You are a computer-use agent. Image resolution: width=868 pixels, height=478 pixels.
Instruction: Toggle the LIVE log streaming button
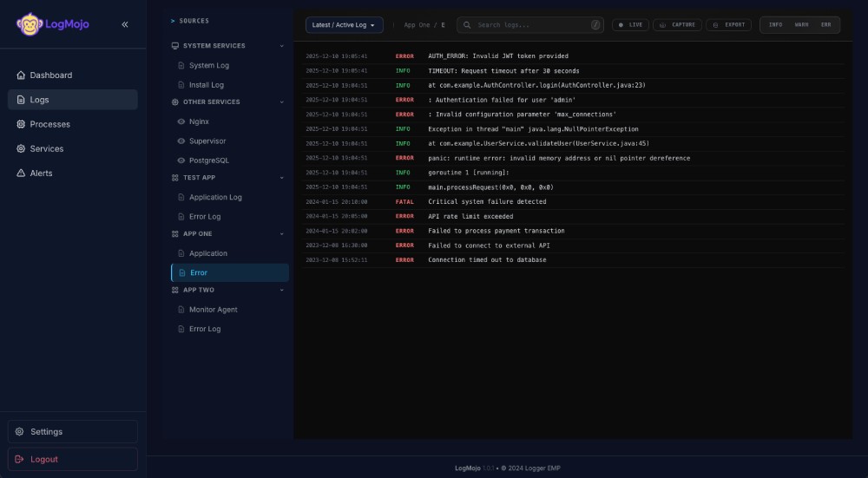[630, 25]
